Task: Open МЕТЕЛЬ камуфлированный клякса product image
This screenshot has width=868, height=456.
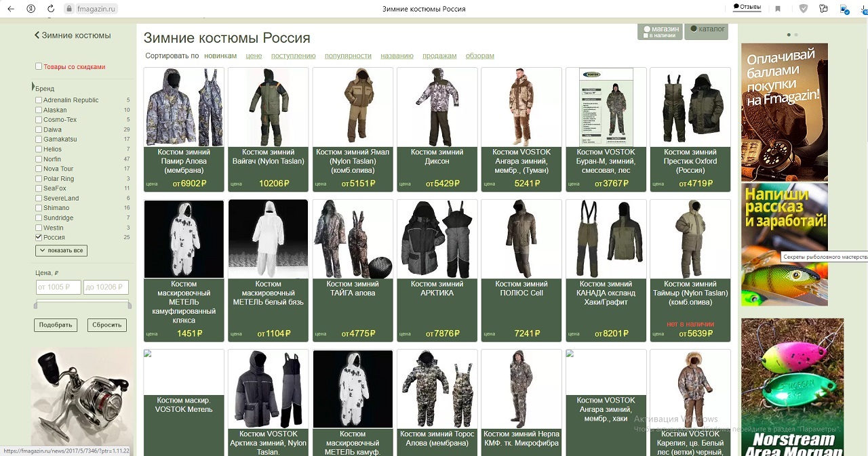Action: point(184,239)
